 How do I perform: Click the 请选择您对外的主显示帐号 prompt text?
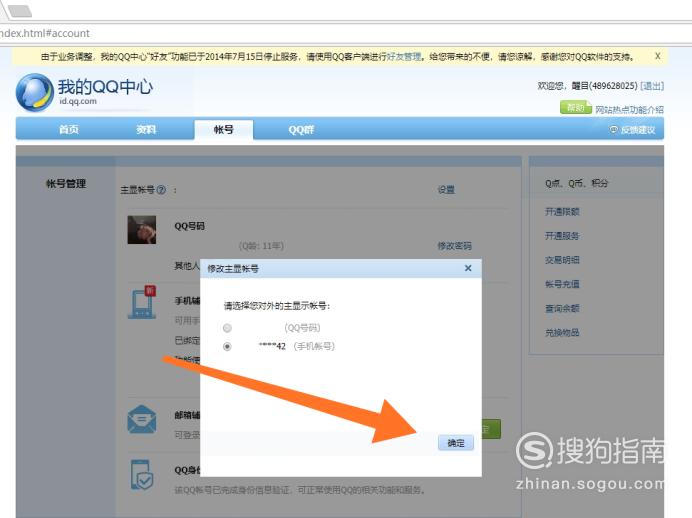pos(277,306)
